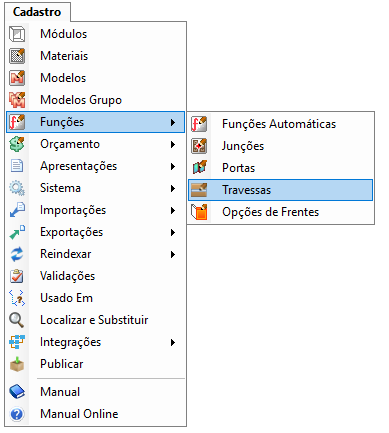Click the Módulos cube icon
The image size is (389, 433).
17,34
